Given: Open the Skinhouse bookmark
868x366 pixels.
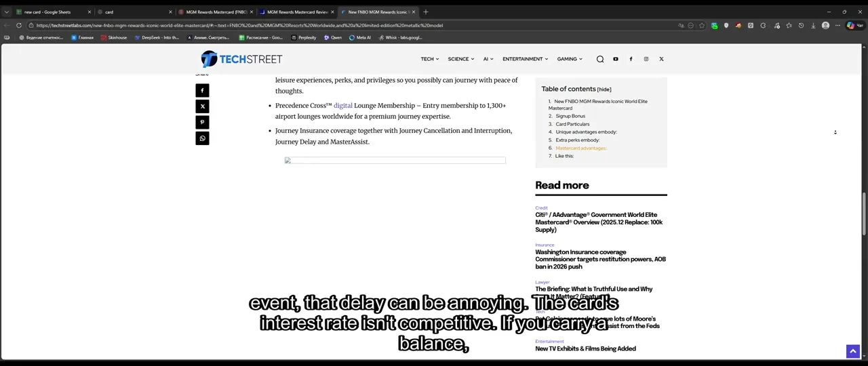Looking at the screenshot, I should [113, 37].
